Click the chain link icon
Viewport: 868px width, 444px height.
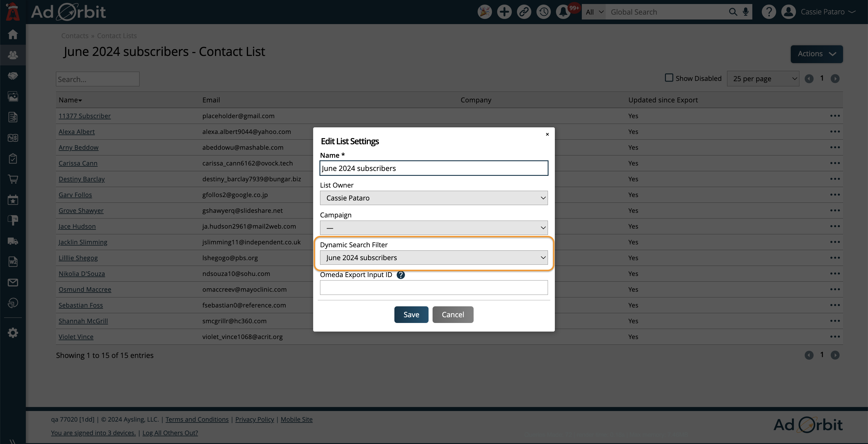(524, 12)
